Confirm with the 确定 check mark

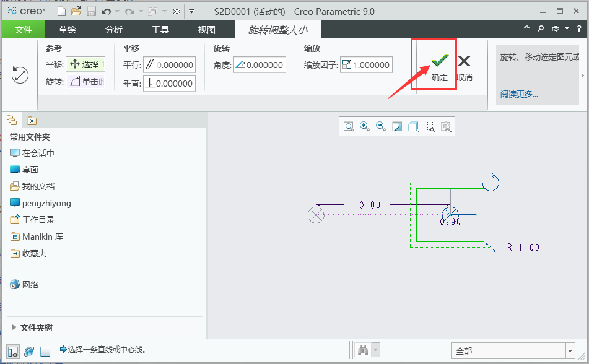tap(439, 67)
